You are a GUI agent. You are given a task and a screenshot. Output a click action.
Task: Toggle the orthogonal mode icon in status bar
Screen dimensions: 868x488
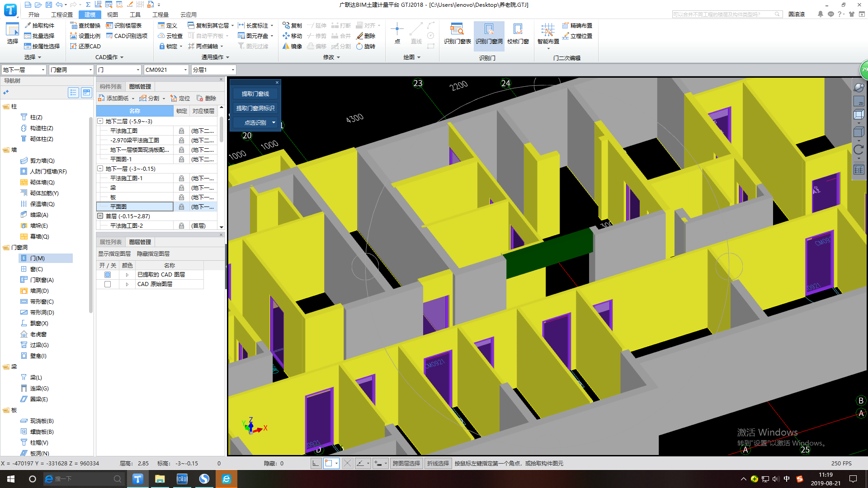point(316,463)
